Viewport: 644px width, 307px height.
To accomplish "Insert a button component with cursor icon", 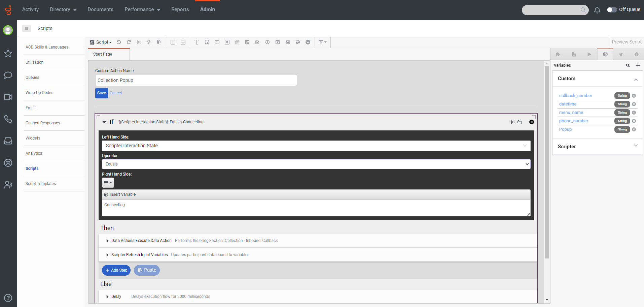I will 207,42.
